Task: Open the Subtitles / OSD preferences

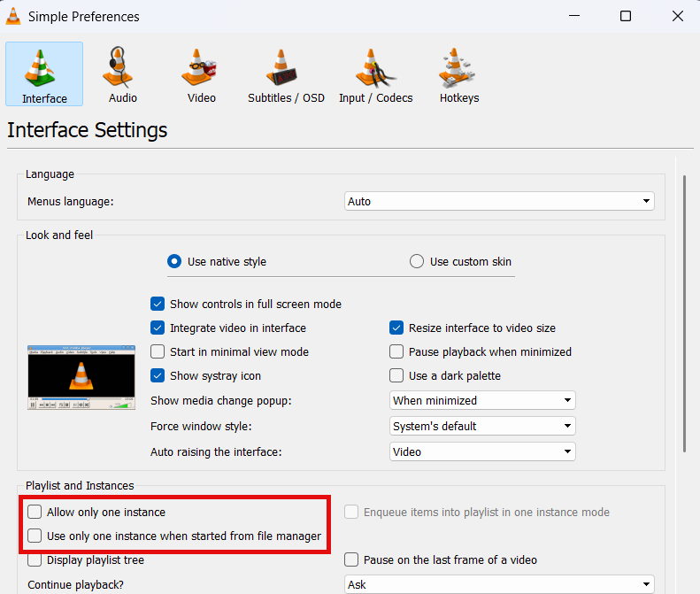Action: click(x=286, y=74)
